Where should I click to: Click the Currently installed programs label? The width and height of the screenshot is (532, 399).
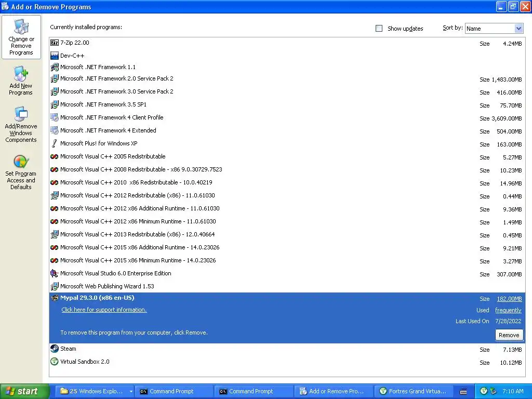tap(86, 27)
